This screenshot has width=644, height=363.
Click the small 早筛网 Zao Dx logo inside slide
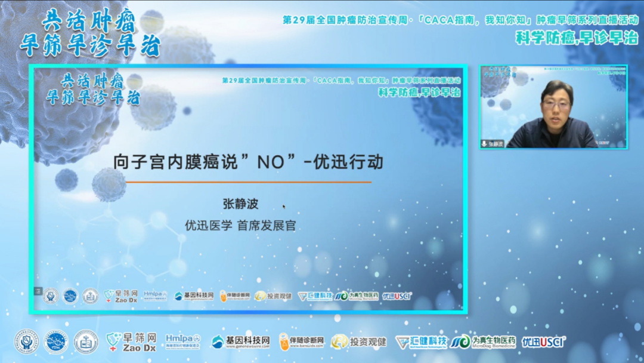click(x=120, y=296)
